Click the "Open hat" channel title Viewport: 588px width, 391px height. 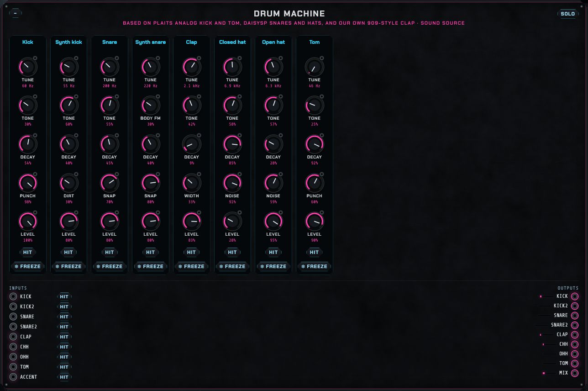pyautogui.click(x=273, y=42)
